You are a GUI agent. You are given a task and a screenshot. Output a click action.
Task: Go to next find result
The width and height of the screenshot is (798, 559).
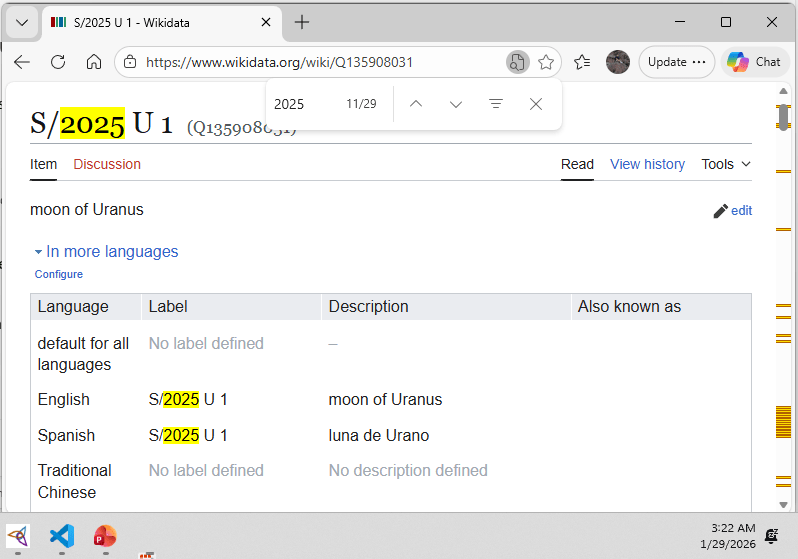point(456,104)
